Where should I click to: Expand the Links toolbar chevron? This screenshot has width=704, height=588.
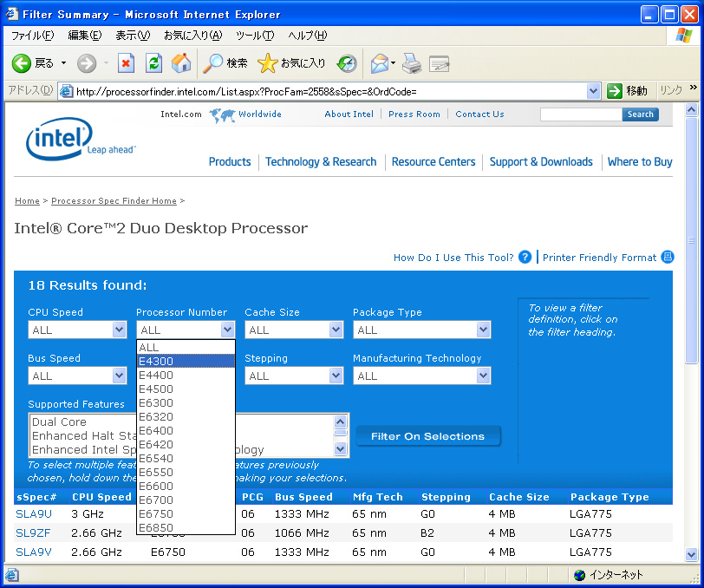pyautogui.click(x=694, y=88)
